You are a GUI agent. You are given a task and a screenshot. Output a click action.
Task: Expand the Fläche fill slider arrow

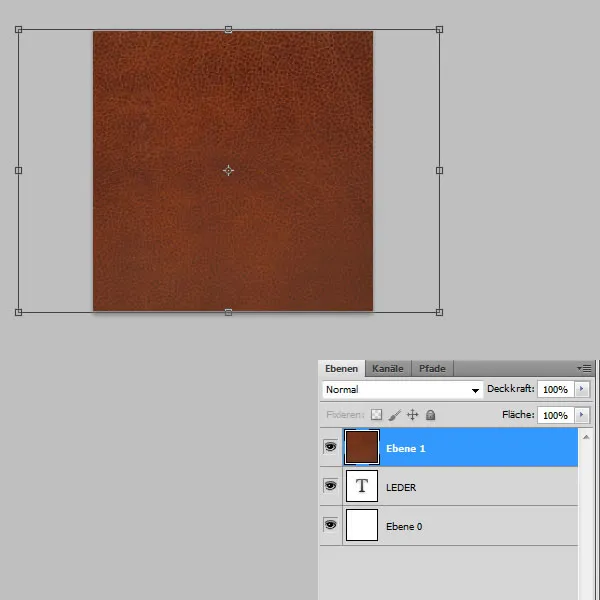coord(582,414)
